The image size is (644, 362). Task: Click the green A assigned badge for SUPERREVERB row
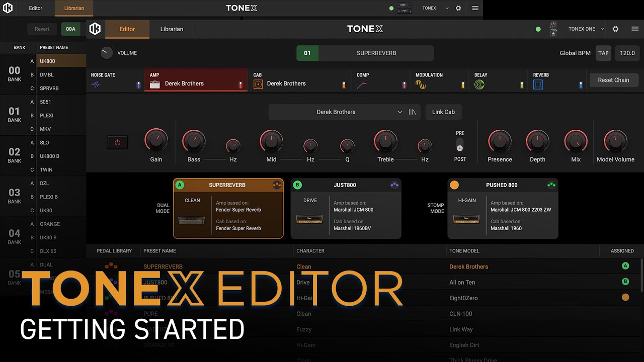coord(625,266)
